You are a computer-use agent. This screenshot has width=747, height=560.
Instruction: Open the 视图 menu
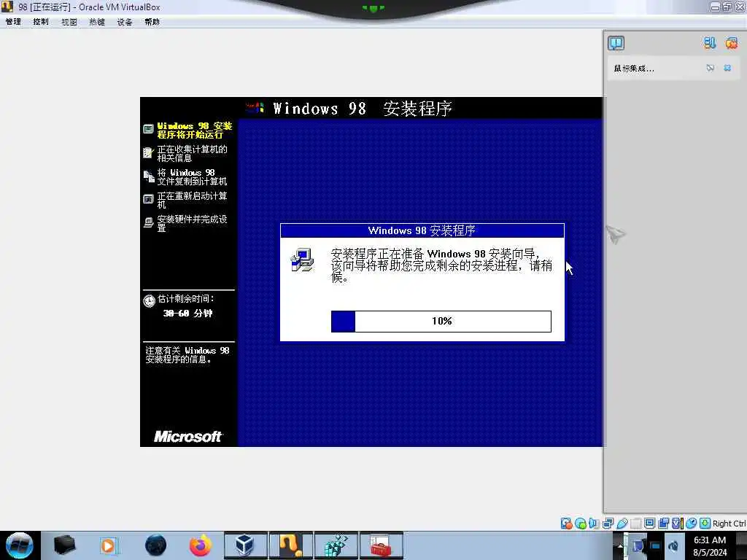tap(69, 22)
